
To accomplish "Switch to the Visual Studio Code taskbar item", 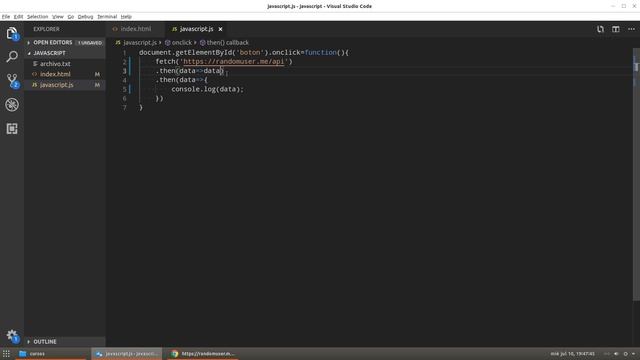I will 127,353.
